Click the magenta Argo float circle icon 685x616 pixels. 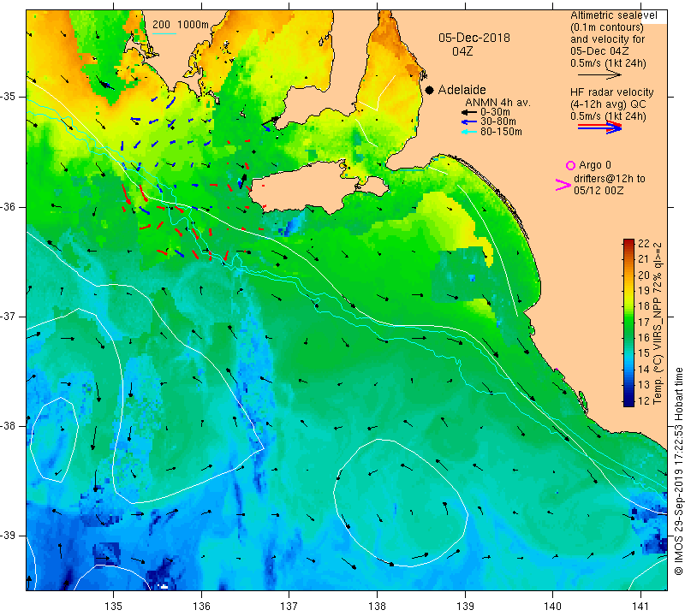click(570, 165)
